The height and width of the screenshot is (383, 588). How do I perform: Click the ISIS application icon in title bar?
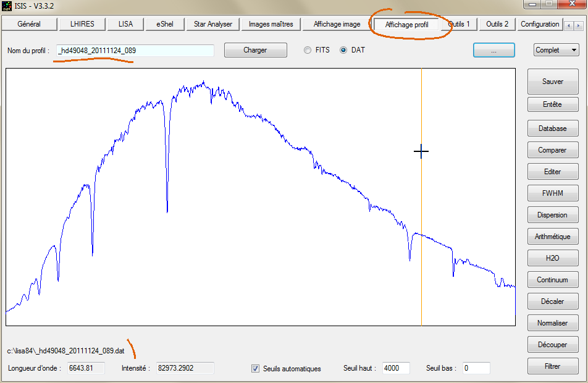(7, 6)
